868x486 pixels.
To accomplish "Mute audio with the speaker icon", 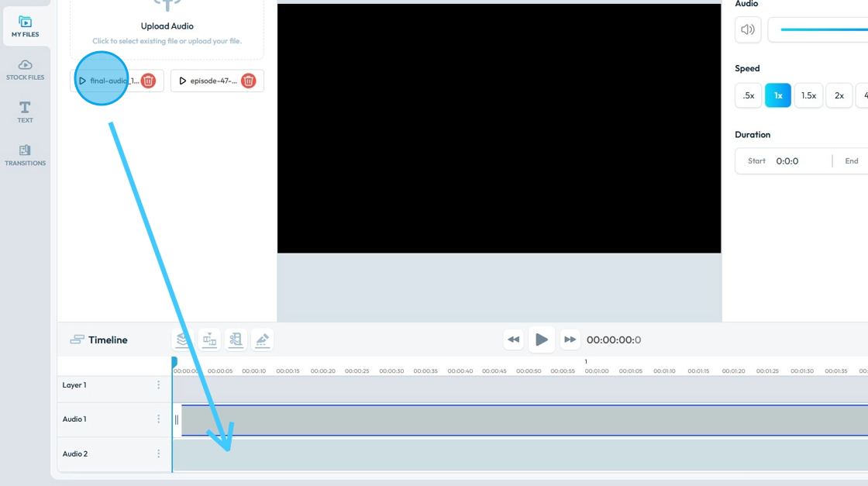I will click(748, 30).
